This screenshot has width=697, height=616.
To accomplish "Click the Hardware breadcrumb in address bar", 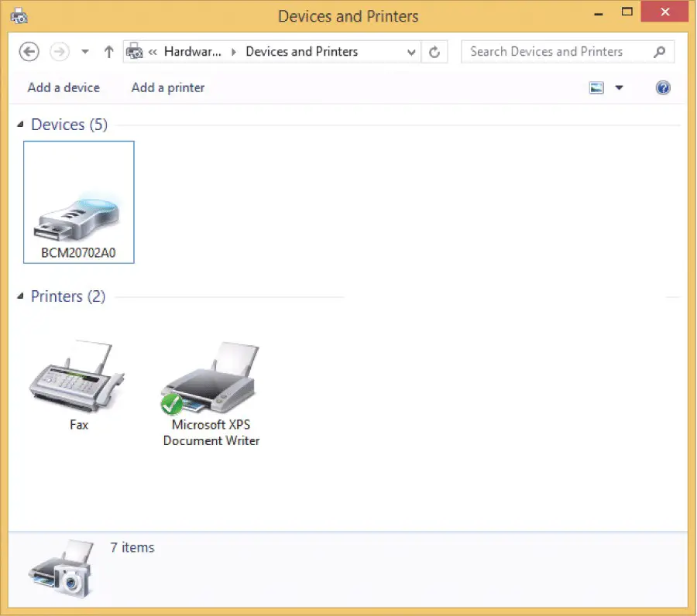I will coord(192,52).
